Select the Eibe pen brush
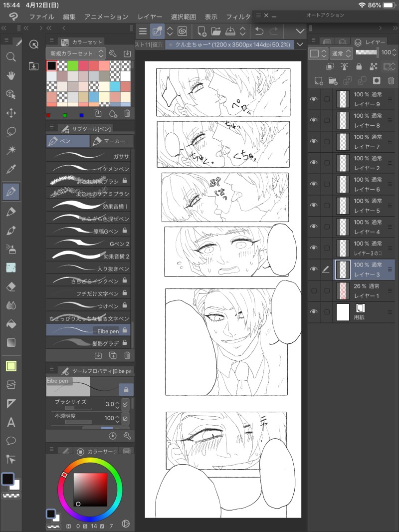The width and height of the screenshot is (399, 532). point(88,331)
